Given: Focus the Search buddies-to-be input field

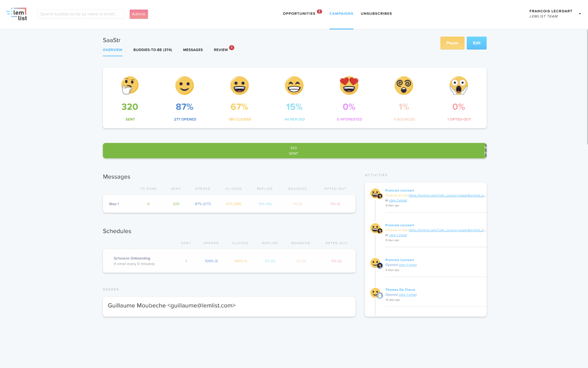Looking at the screenshot, I should pyautogui.click(x=81, y=14).
